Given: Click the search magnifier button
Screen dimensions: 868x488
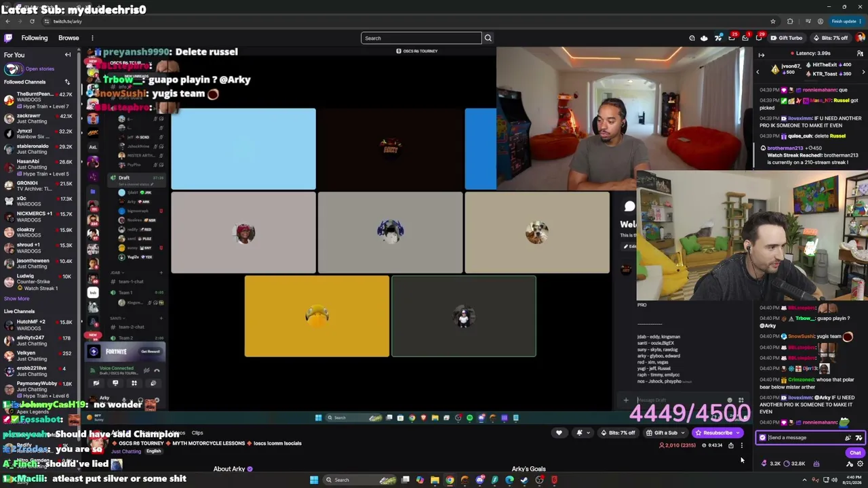Looking at the screenshot, I should tap(488, 38).
